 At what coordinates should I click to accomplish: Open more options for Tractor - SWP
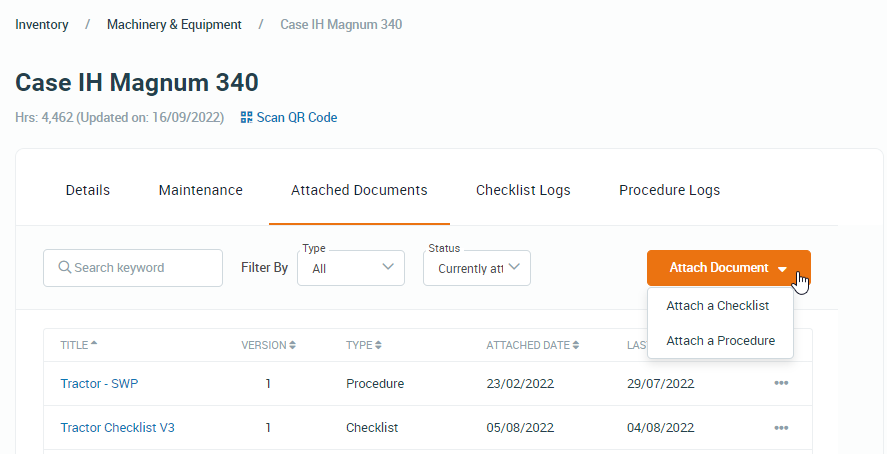[781, 384]
